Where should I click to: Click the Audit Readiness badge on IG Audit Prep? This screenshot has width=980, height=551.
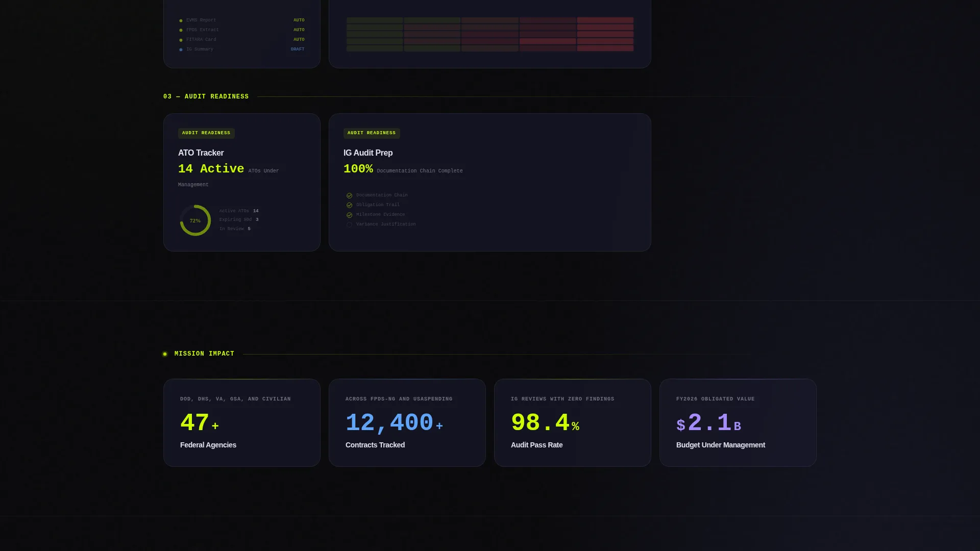click(x=372, y=133)
